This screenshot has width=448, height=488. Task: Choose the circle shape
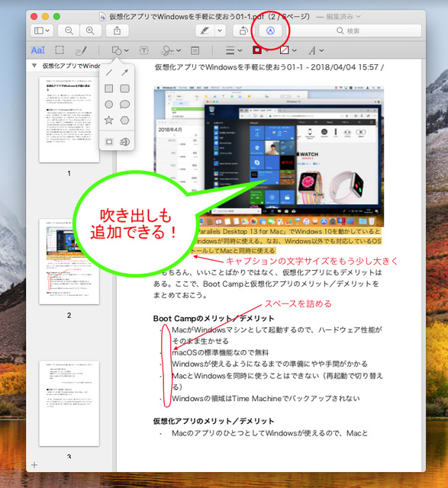(108, 104)
